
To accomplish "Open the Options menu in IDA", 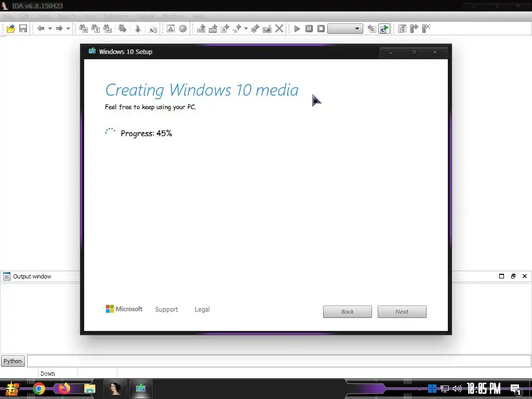I will tap(145, 16).
